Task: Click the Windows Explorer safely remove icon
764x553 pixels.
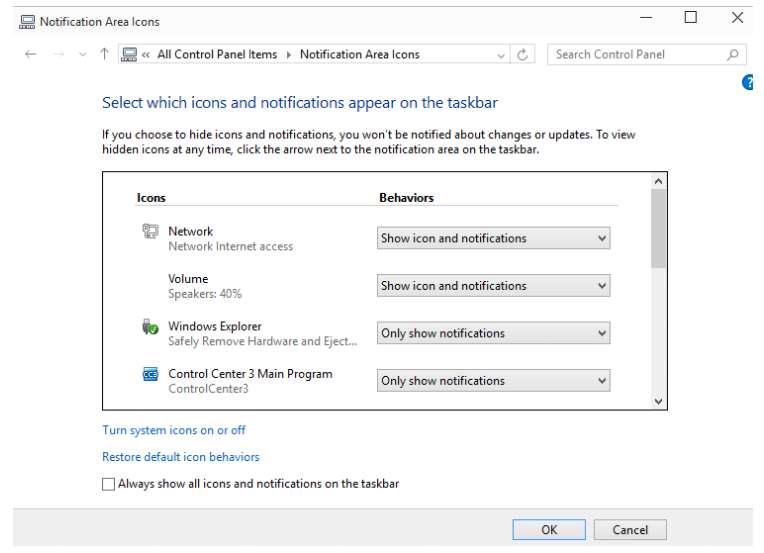Action: (150, 327)
